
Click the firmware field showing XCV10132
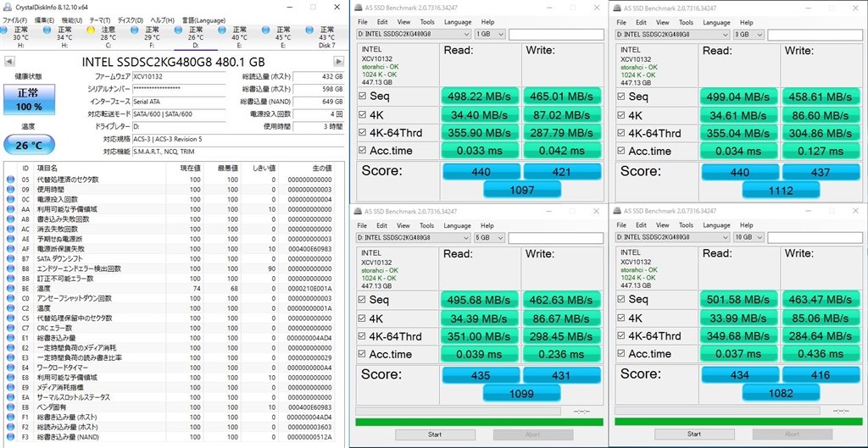180,77
